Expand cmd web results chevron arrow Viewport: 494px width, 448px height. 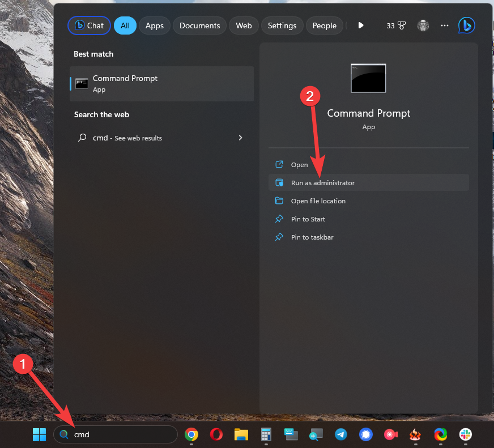click(240, 138)
